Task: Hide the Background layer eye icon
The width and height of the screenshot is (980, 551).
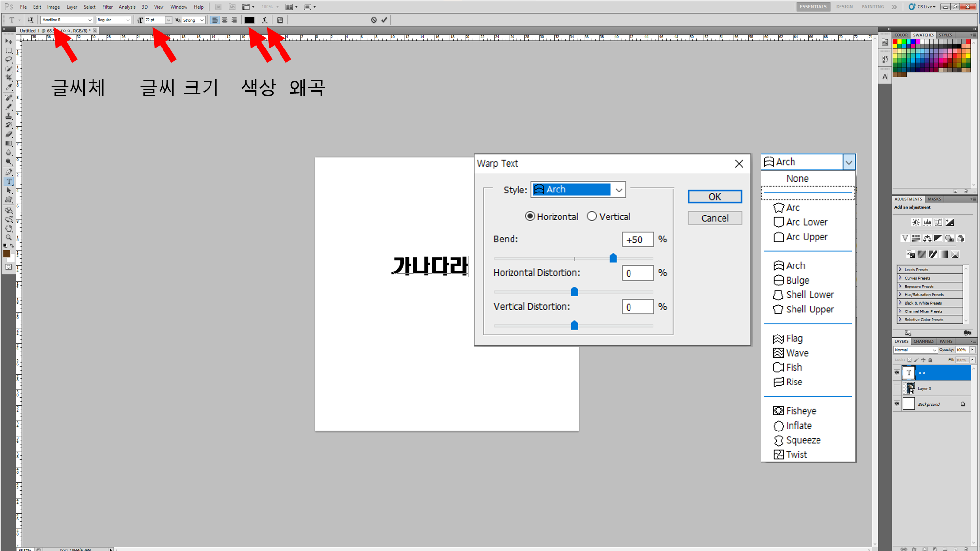Action: 897,404
